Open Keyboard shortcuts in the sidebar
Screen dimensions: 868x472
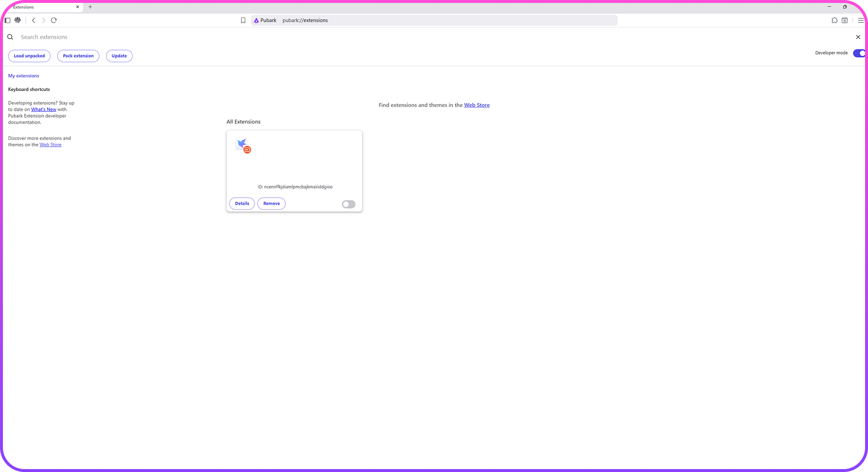(29, 90)
